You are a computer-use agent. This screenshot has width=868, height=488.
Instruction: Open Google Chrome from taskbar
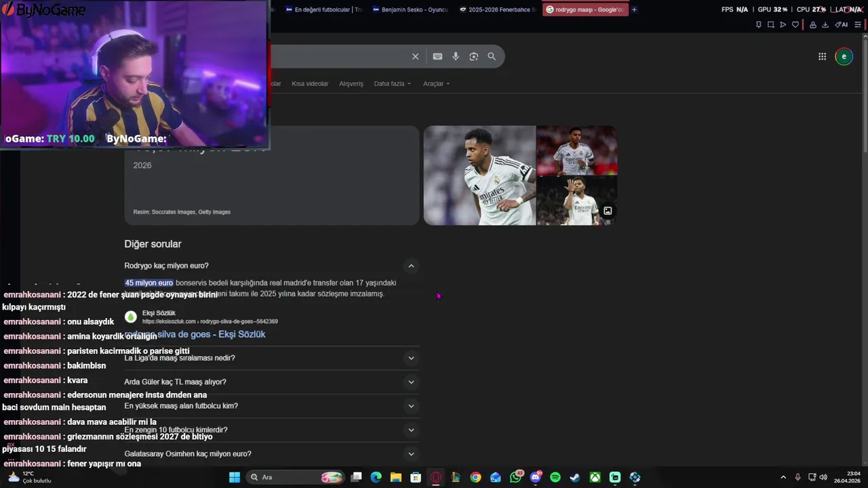coord(475,477)
